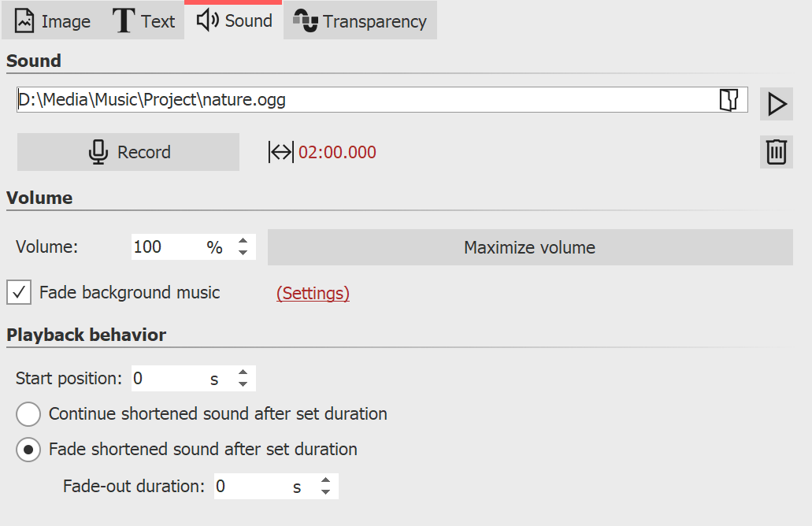Screen dimensions: 812x526
Task: Toggle the Fade background music checkbox
Action: [x=18, y=292]
